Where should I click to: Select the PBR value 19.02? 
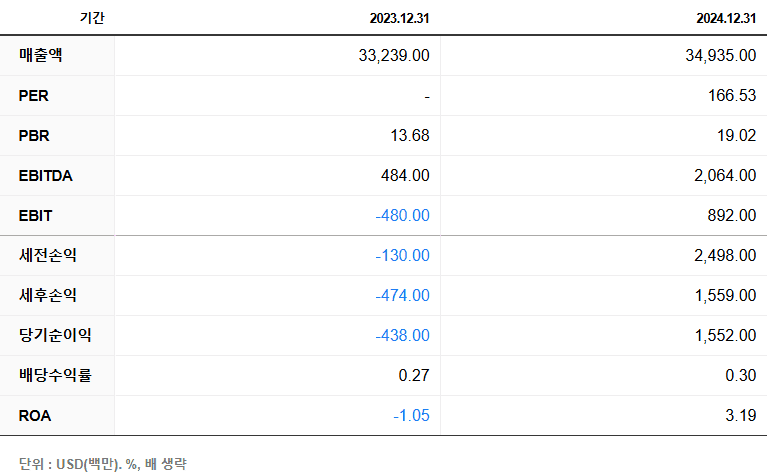[x=736, y=136]
